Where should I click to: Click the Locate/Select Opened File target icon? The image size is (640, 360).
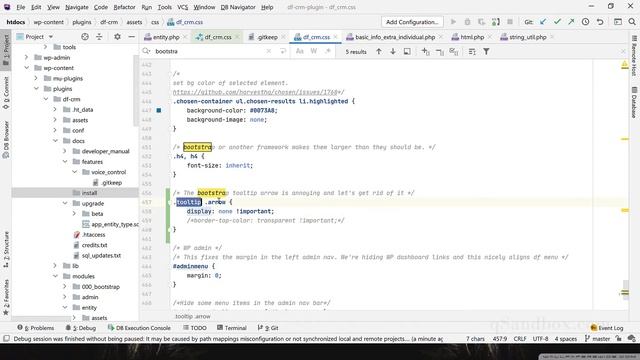point(85,37)
